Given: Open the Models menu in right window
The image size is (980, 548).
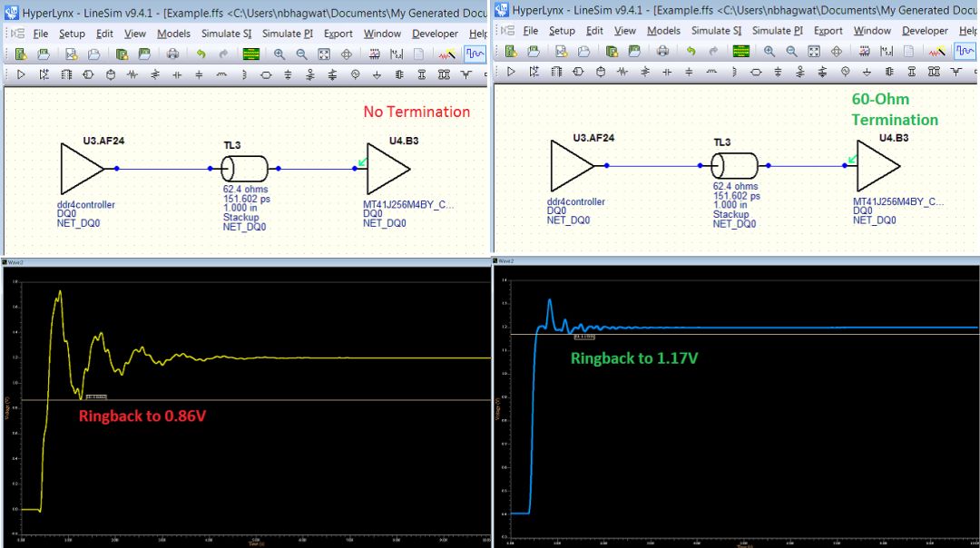Looking at the screenshot, I should [663, 31].
